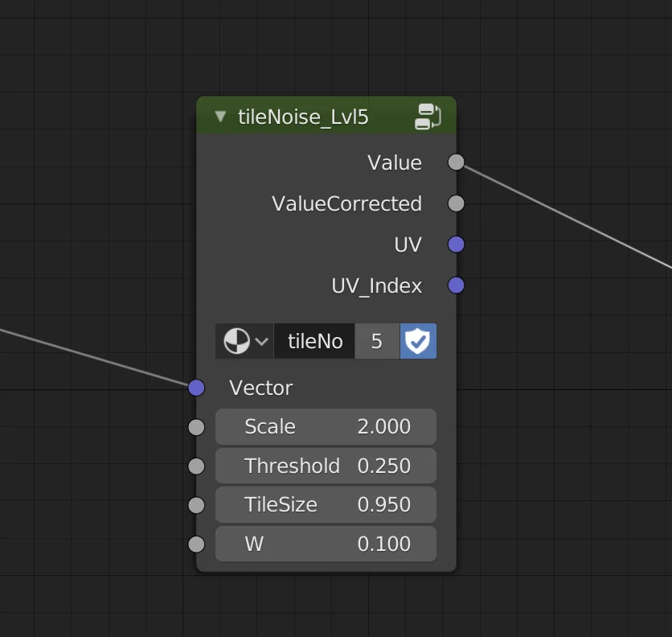Click the node group icon in the header
672x637 pixels.
click(x=429, y=115)
